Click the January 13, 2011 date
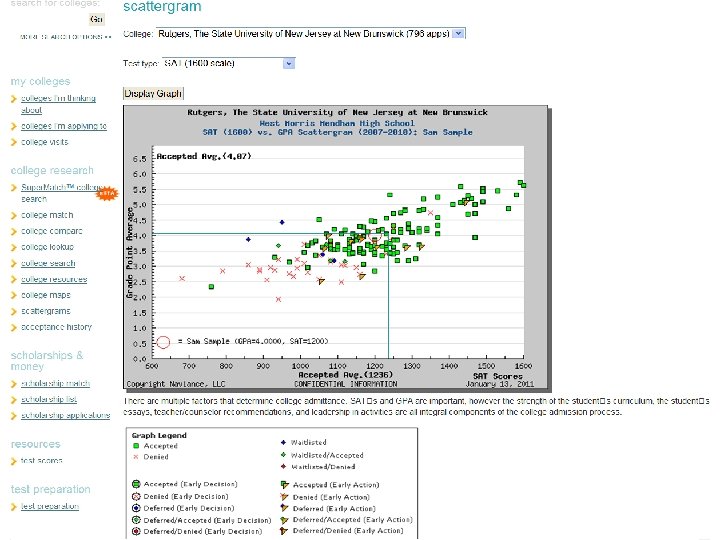Screen dimensions: 720x540 point(500,384)
